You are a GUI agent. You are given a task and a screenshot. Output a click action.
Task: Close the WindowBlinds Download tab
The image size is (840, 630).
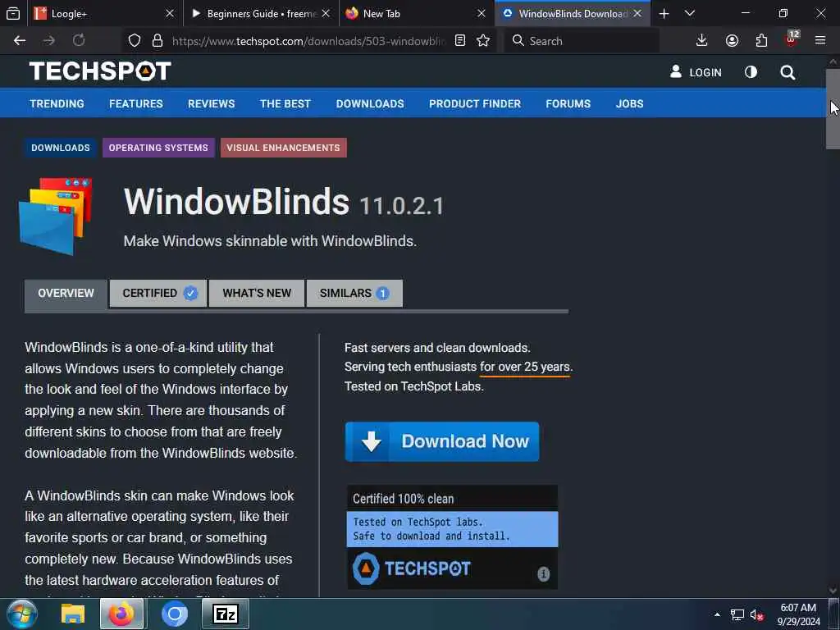(x=637, y=13)
